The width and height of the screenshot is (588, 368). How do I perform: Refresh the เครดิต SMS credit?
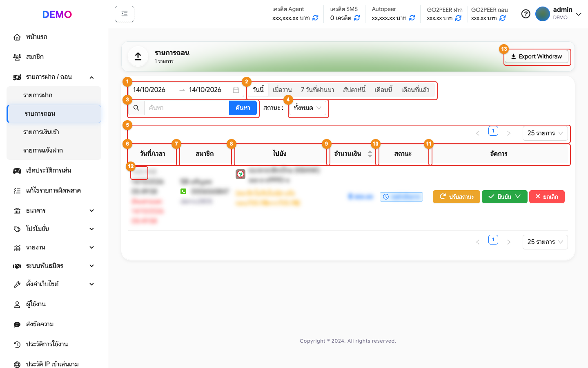tap(357, 18)
